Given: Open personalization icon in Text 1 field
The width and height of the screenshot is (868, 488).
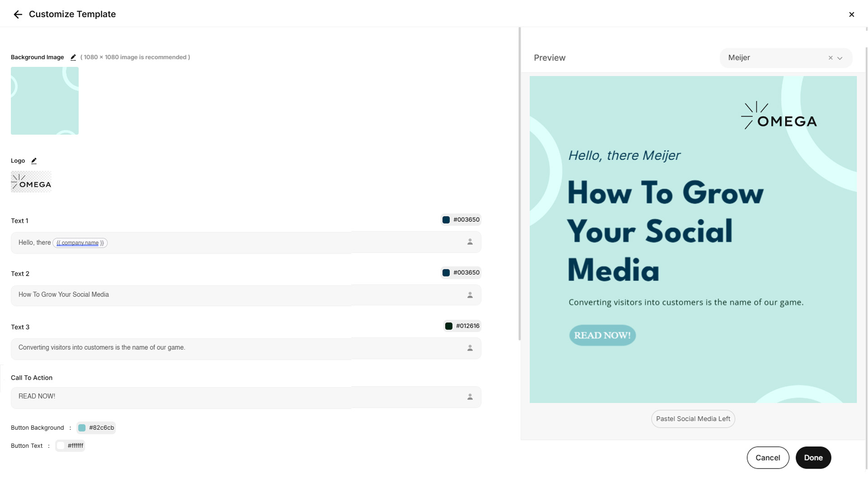Looking at the screenshot, I should 470,242.
